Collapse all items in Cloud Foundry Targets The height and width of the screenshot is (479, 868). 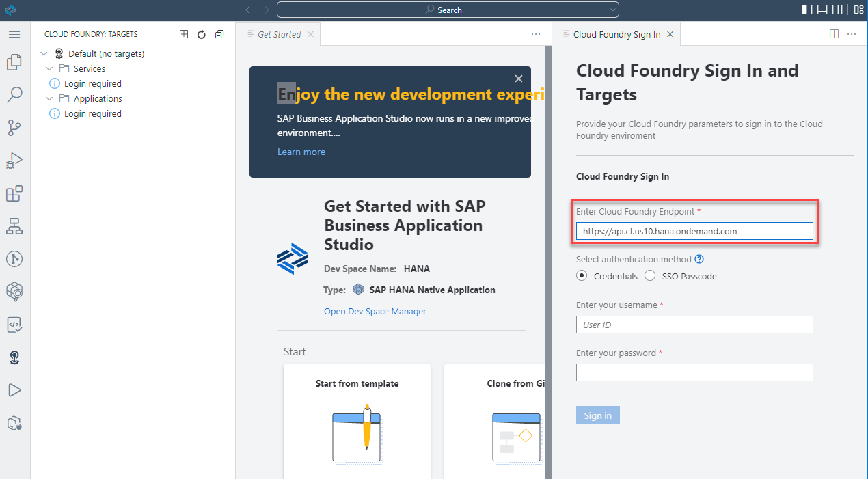[219, 33]
